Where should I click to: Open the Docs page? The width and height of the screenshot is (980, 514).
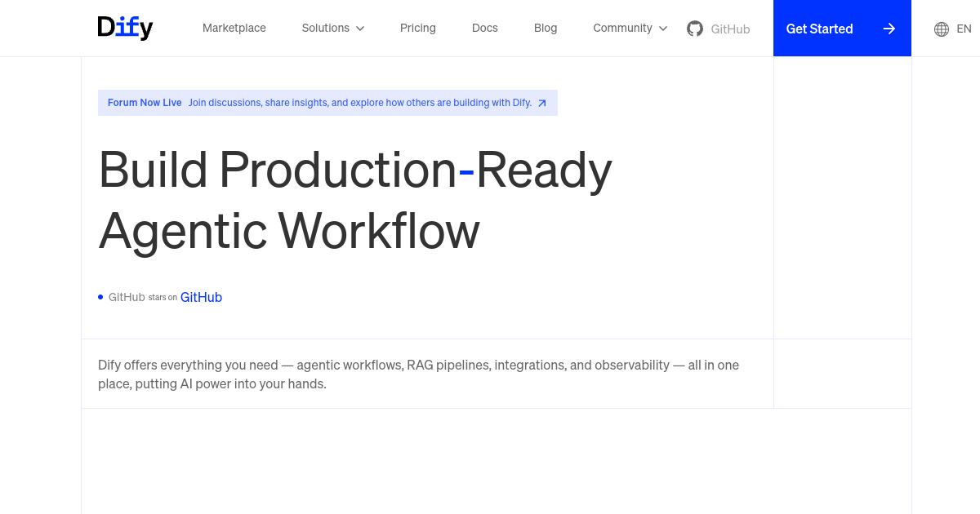click(x=485, y=28)
